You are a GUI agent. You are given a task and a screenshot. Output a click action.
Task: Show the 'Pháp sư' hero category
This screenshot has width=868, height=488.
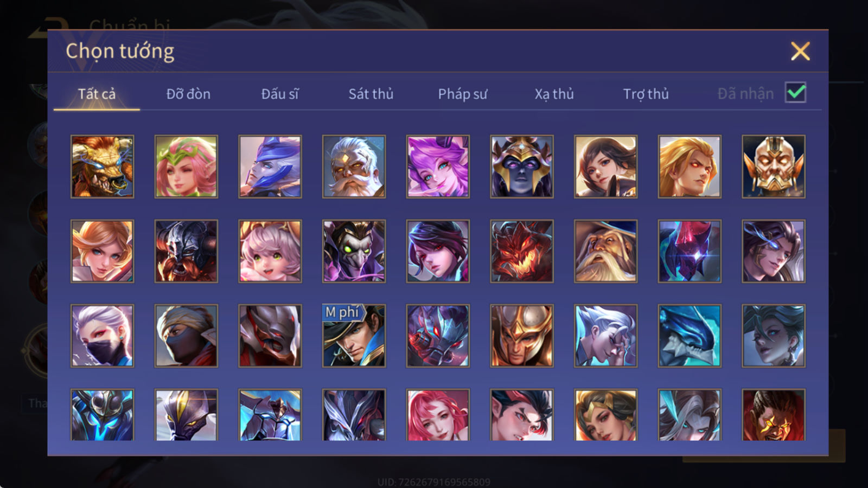463,94
